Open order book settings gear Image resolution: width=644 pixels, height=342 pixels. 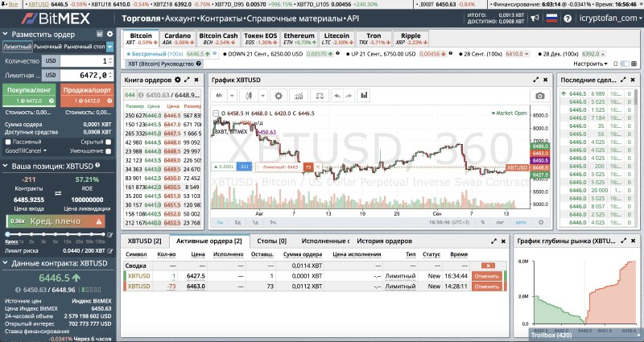[175, 80]
